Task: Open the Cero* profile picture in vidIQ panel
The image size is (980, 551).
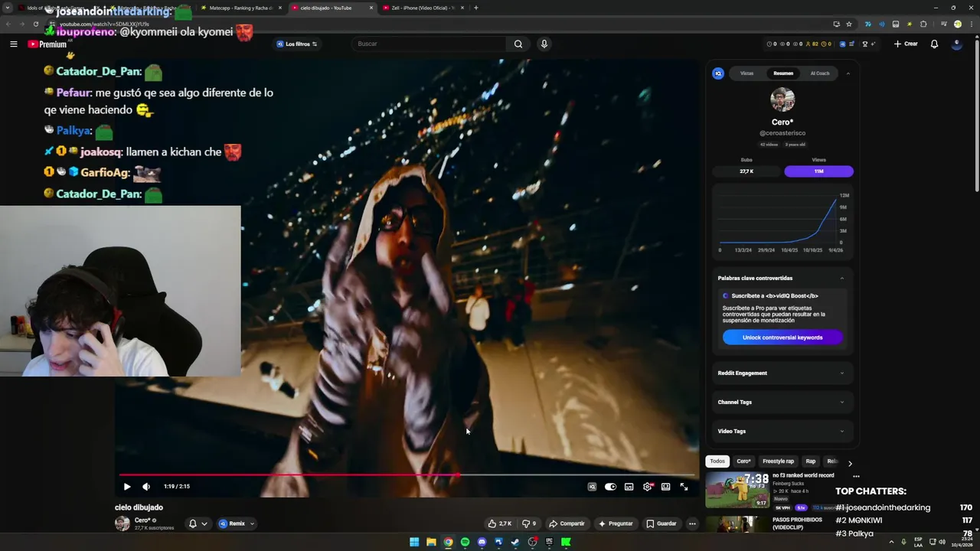Action: click(782, 99)
